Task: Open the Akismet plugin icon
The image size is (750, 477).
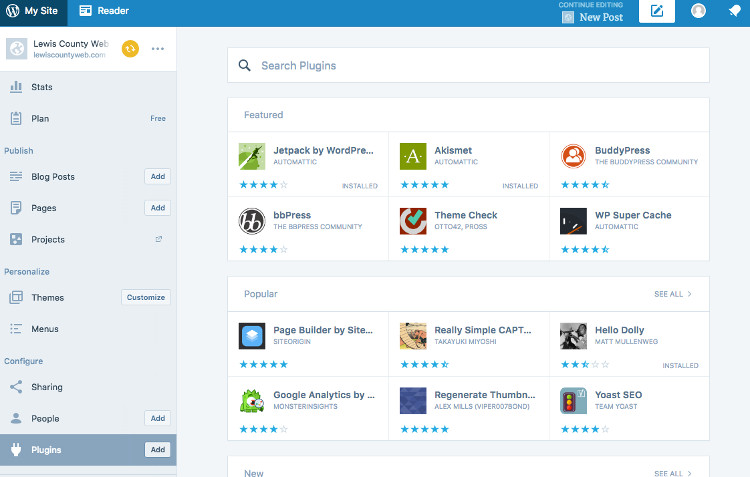Action: pyautogui.click(x=413, y=156)
